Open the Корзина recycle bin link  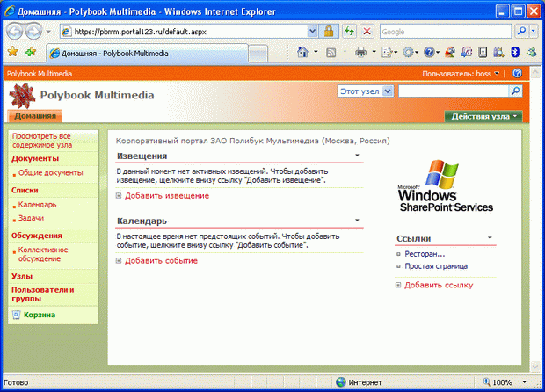tap(40, 315)
